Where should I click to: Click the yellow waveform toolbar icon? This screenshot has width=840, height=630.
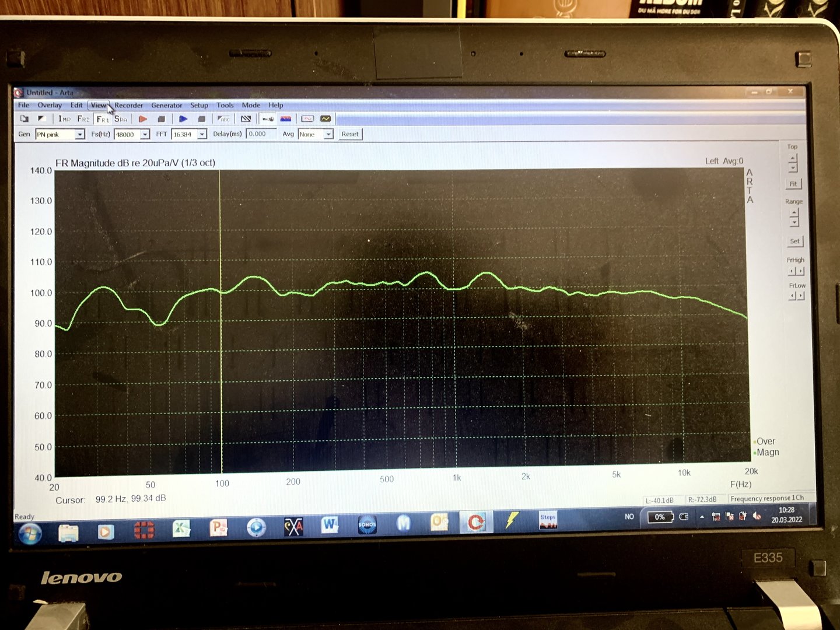tap(325, 119)
